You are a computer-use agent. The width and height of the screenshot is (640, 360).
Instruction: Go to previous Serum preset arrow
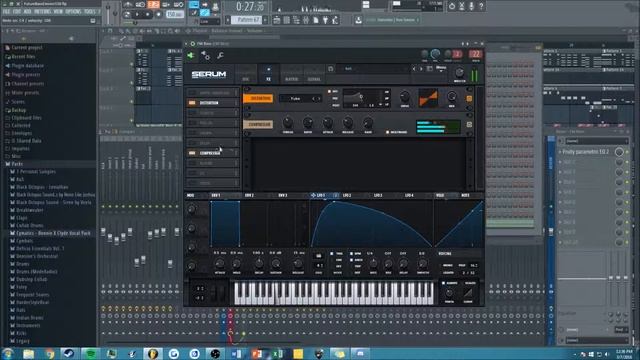[414, 69]
